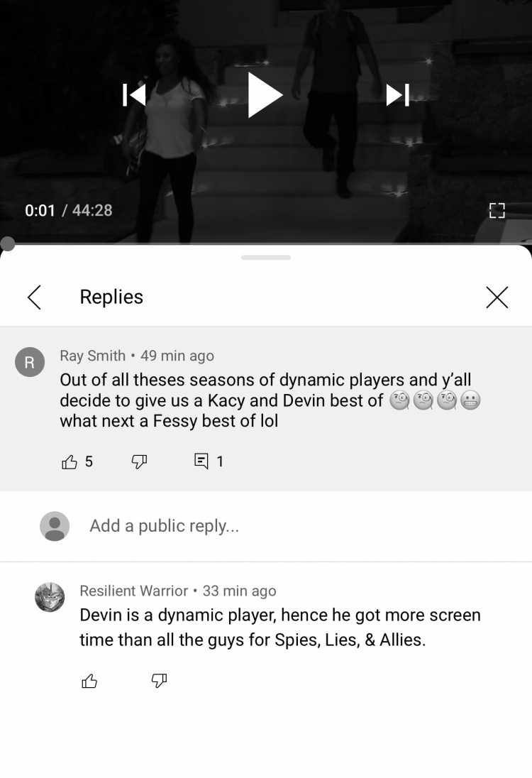Image resolution: width=532 pixels, height=778 pixels.
Task: Like Ray Smith's comment
Action: tap(70, 461)
